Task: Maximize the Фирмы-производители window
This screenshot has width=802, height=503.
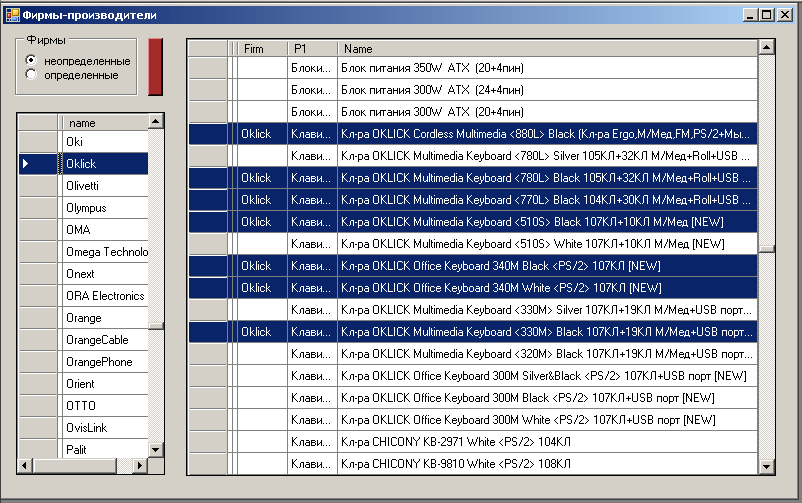Action: click(767, 15)
